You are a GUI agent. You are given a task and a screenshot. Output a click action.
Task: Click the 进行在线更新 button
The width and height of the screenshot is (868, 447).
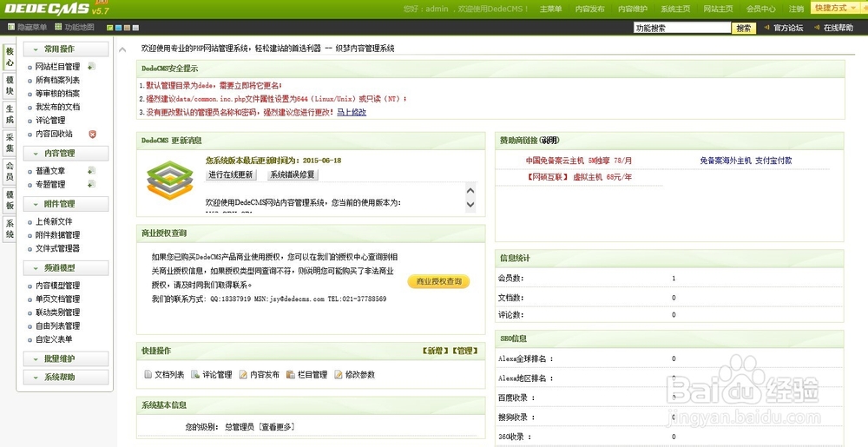pos(231,174)
